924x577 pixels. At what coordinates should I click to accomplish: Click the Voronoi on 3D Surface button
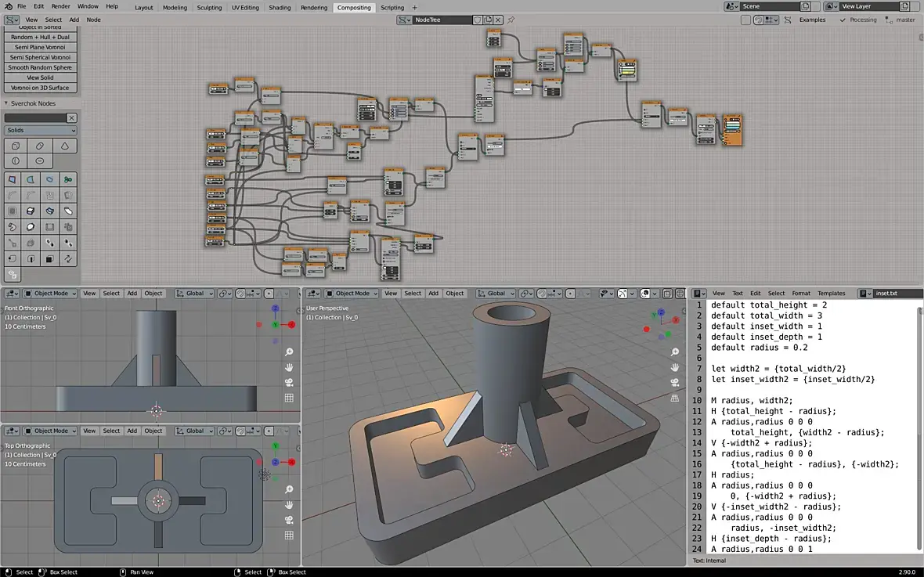click(x=41, y=88)
